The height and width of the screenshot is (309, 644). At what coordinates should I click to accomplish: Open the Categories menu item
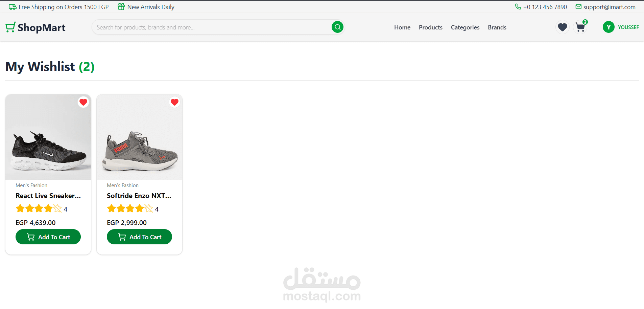pyautogui.click(x=465, y=27)
